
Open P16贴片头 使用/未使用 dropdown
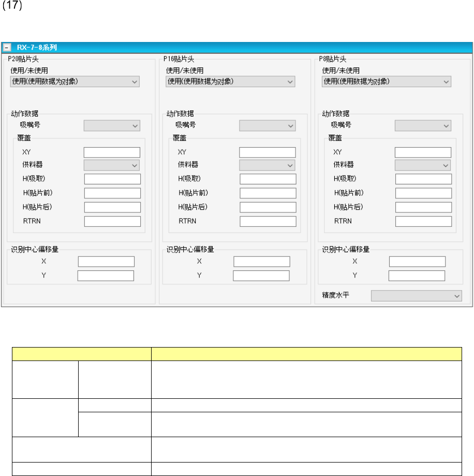click(x=230, y=82)
